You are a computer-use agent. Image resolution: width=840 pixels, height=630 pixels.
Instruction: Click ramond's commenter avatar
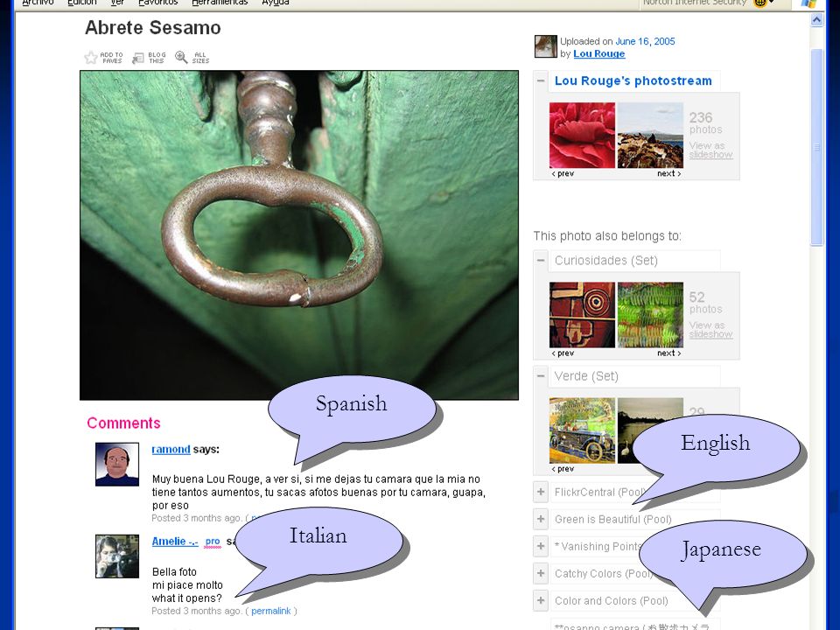117,465
